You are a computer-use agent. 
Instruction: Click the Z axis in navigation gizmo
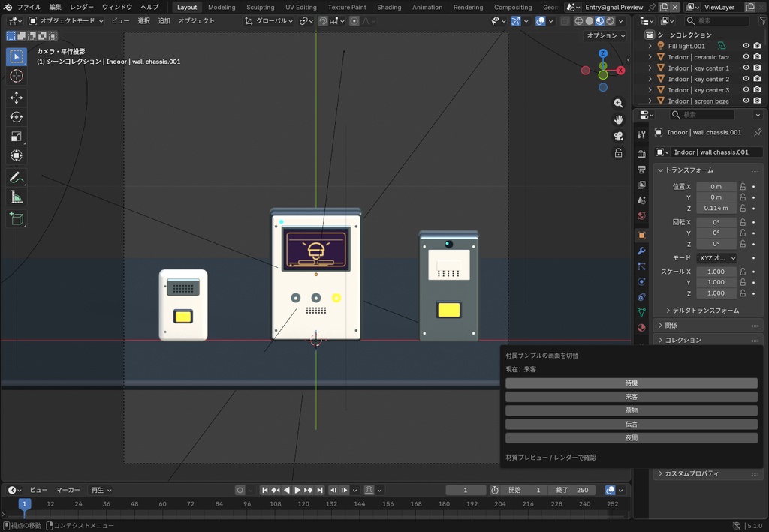603,53
